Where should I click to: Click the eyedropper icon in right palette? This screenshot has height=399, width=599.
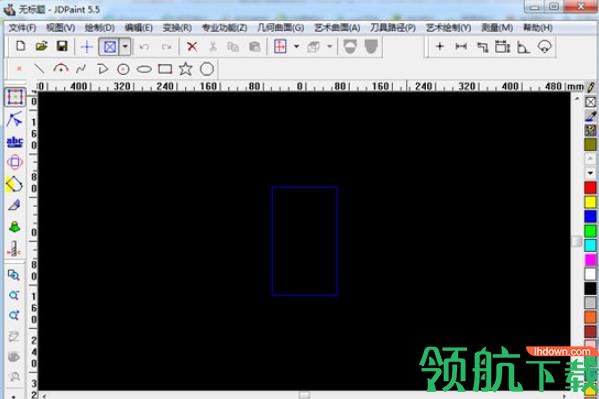coord(591,116)
